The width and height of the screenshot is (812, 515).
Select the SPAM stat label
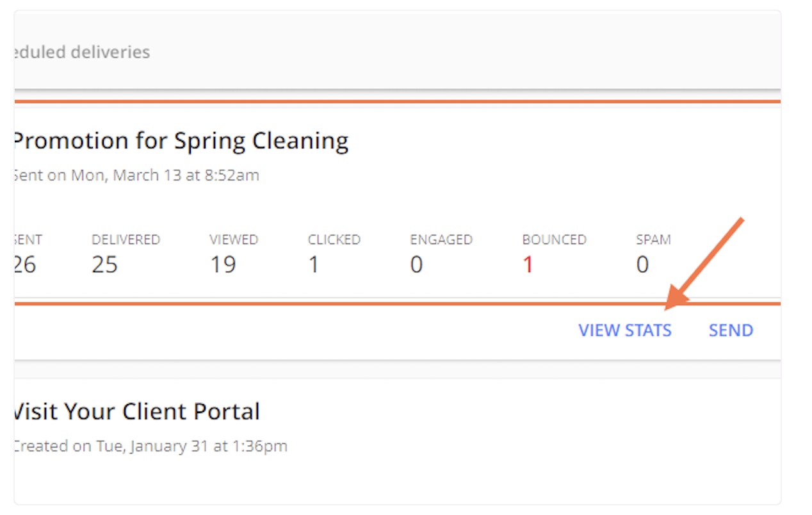tap(653, 240)
